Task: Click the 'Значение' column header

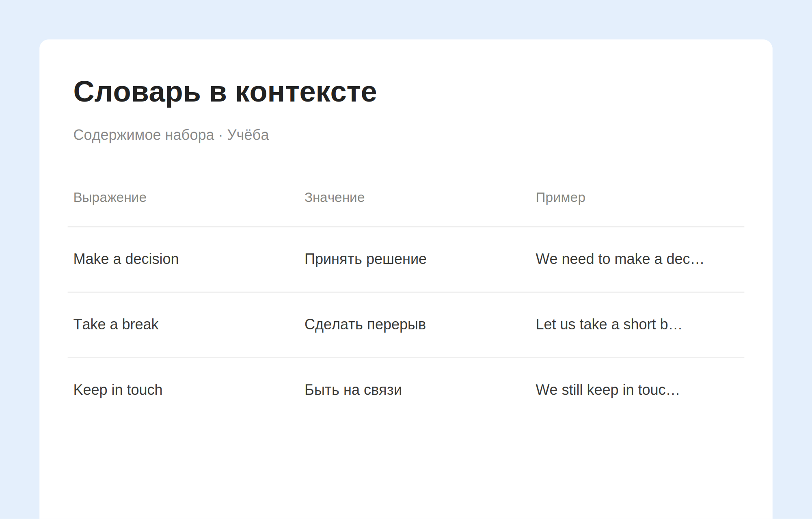Action: pos(335,197)
